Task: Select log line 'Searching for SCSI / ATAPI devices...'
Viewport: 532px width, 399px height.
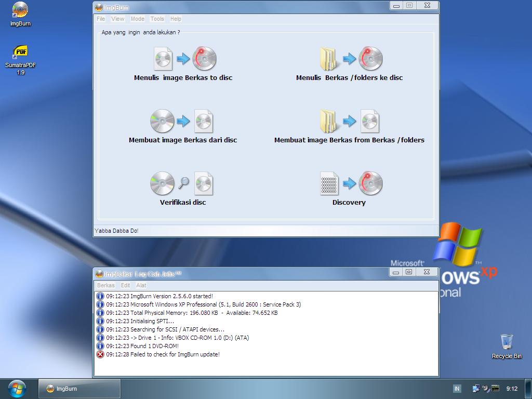Action: click(165, 329)
